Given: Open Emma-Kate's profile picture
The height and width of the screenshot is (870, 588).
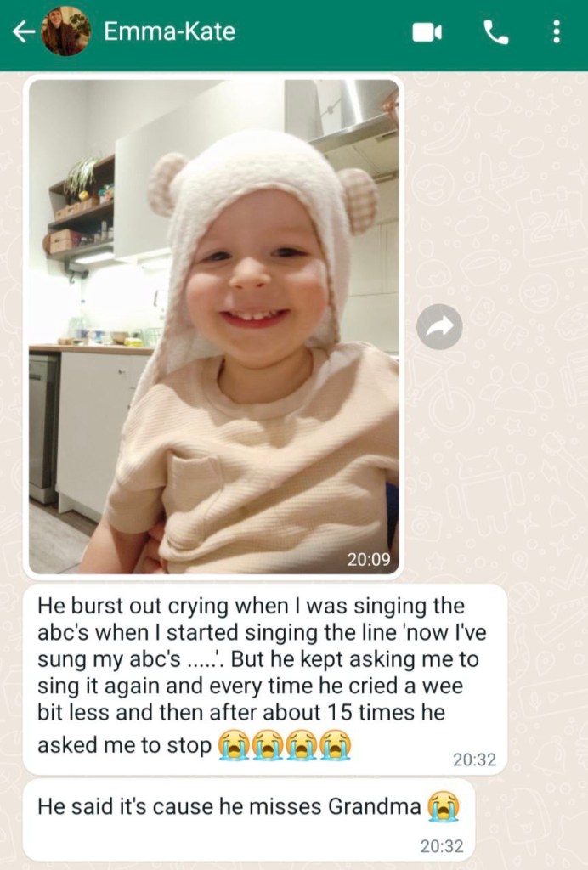Looking at the screenshot, I should point(66,31).
